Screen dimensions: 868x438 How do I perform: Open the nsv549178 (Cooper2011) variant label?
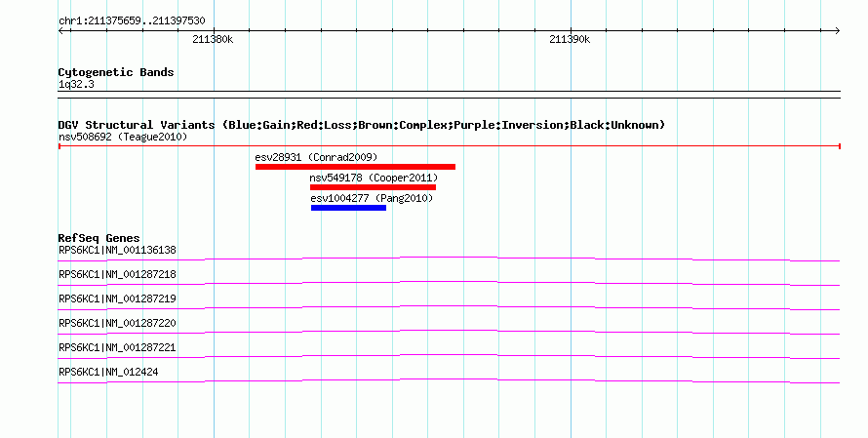[x=374, y=178]
